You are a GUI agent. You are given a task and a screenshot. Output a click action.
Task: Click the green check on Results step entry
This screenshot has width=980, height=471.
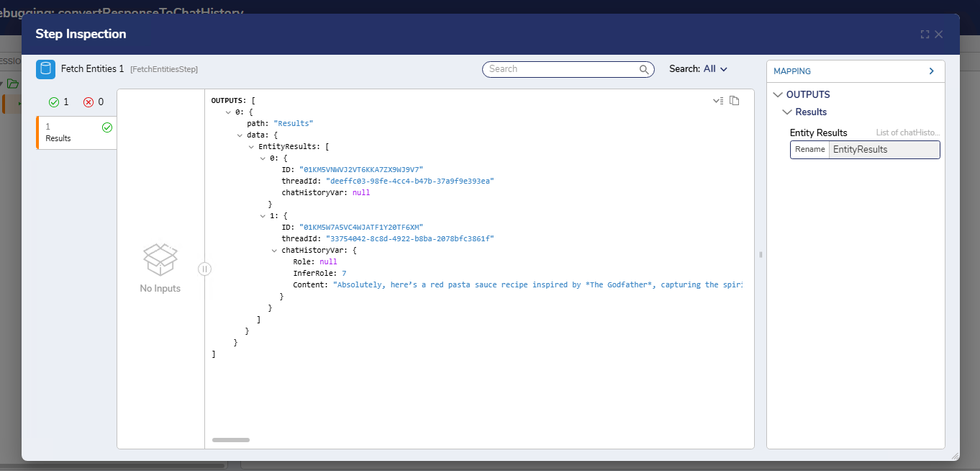108,127
